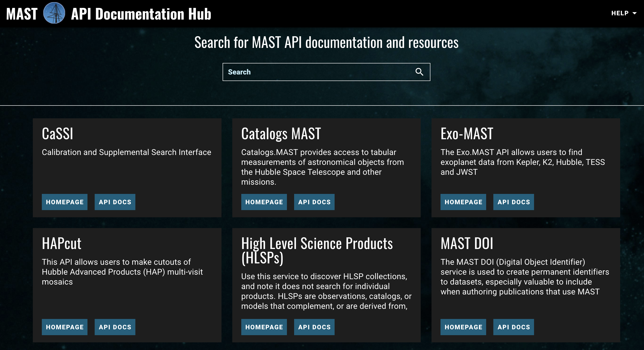The image size is (644, 350).
Task: Open HLSPs HOMEPAGE button
Action: tap(264, 327)
